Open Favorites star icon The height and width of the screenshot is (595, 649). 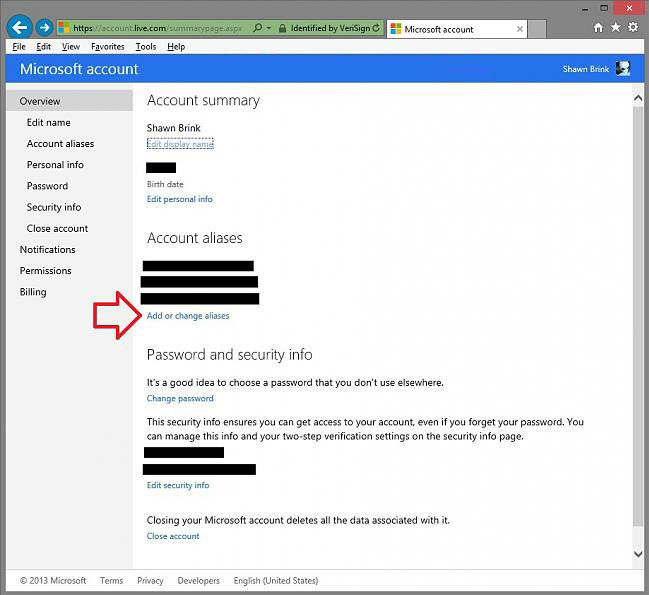pyautogui.click(x=615, y=27)
